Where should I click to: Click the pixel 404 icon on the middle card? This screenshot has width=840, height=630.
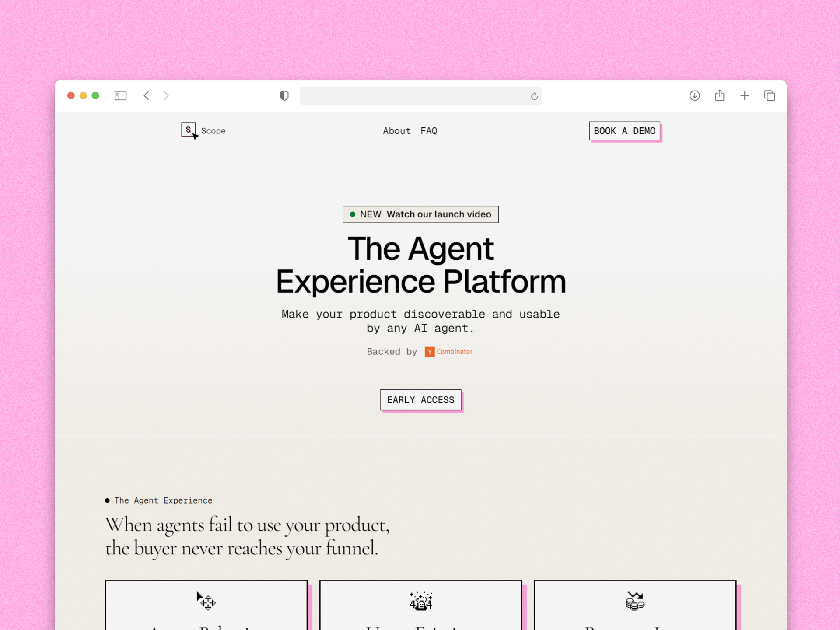point(421,601)
